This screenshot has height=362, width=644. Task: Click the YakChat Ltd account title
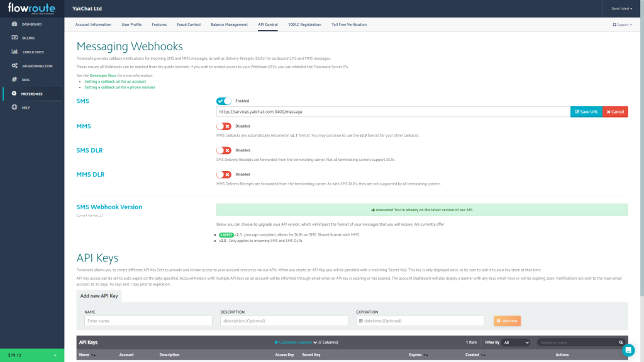87,9
